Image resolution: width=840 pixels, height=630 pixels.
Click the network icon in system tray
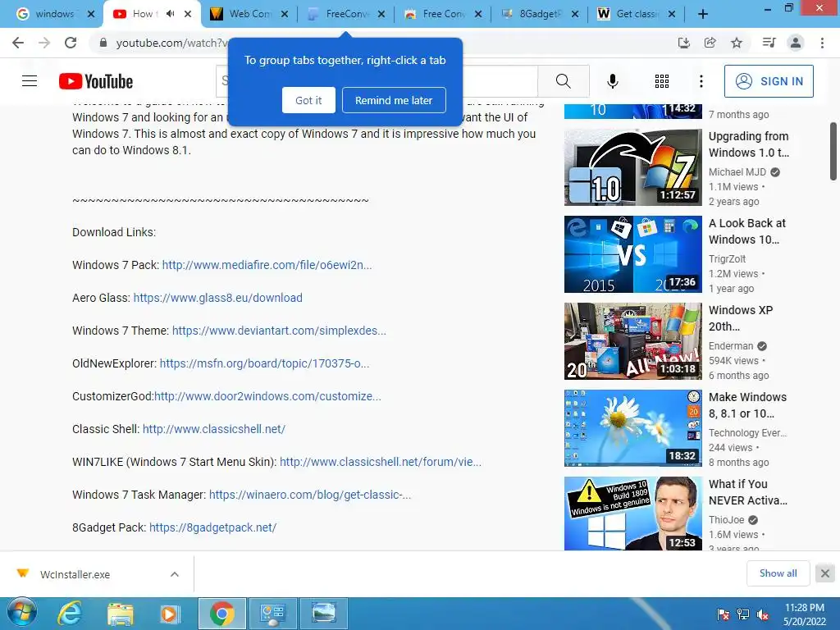tap(743, 614)
